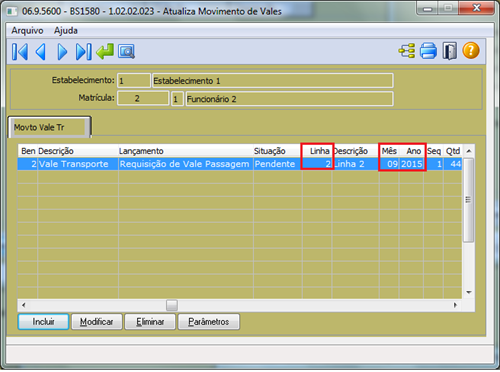Open the search magnifier icon
The height and width of the screenshot is (372, 500).
coord(126,52)
